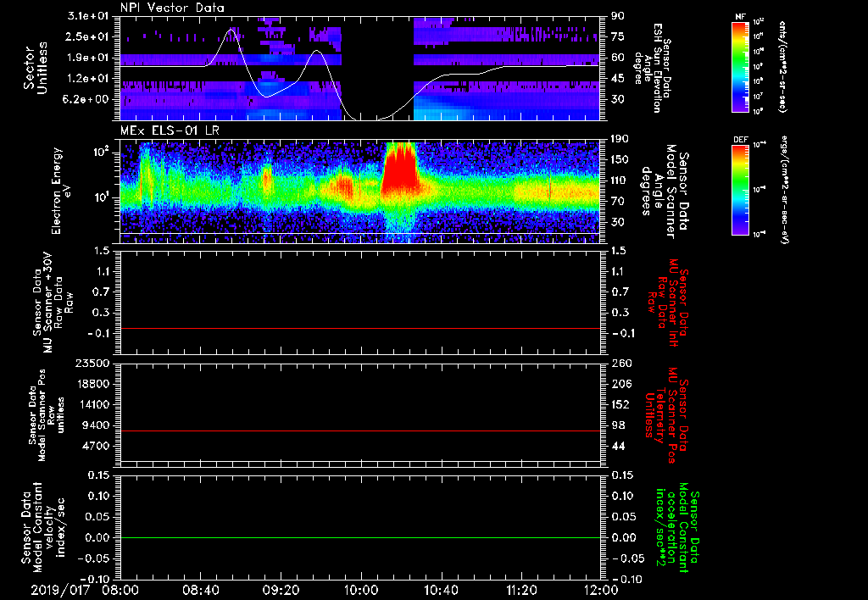Select the 'MEx ELS-01 LR' panel title
The height and width of the screenshot is (600, 868).
pyautogui.click(x=169, y=131)
